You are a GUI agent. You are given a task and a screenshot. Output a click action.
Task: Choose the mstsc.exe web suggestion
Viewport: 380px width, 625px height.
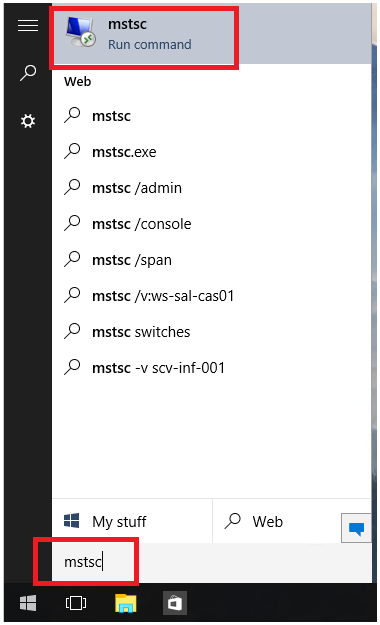(x=211, y=152)
